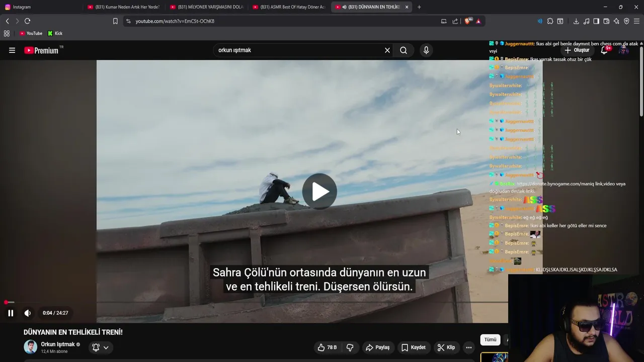The image size is (644, 362).
Task: Like the video (78 B)
Action: [x=327, y=347]
